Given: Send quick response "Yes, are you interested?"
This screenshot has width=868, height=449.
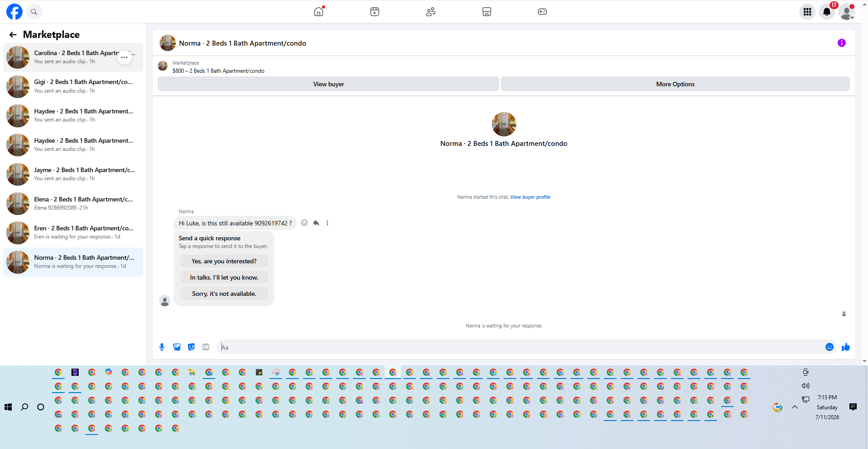Looking at the screenshot, I should 224,261.
